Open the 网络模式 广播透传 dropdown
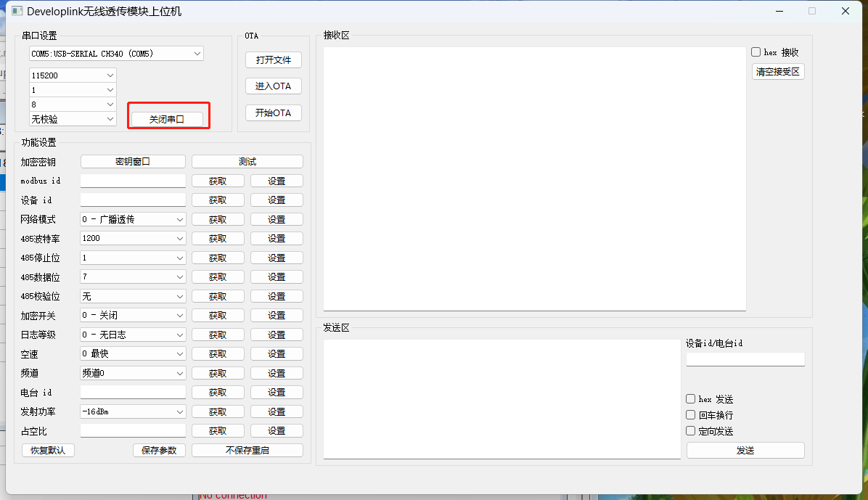 [133, 219]
